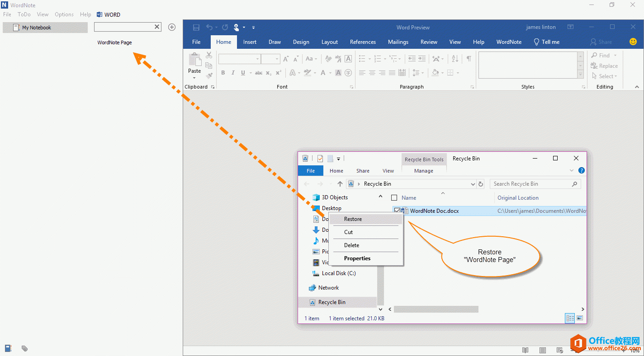Choose Restore from the context menu
644x356 pixels.
[x=366, y=219]
